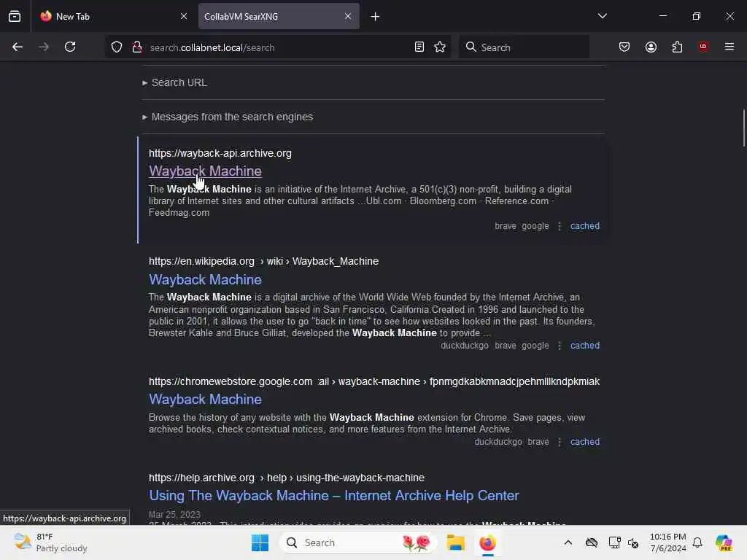Close the New Tab tab
The height and width of the screenshot is (560, 747).
tap(184, 16)
